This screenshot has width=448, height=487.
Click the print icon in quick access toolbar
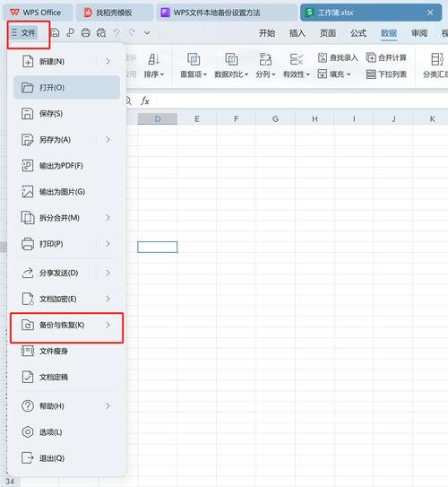(86, 32)
